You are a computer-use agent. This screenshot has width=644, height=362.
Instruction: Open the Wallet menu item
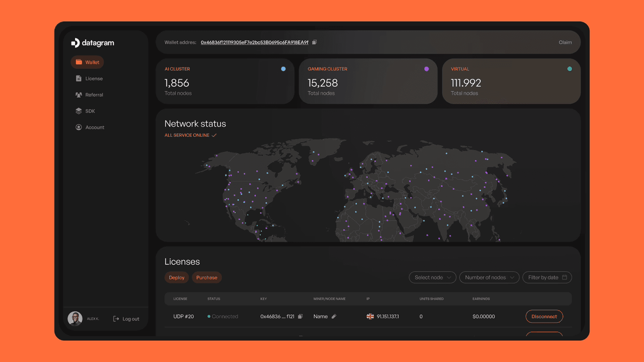click(x=87, y=62)
